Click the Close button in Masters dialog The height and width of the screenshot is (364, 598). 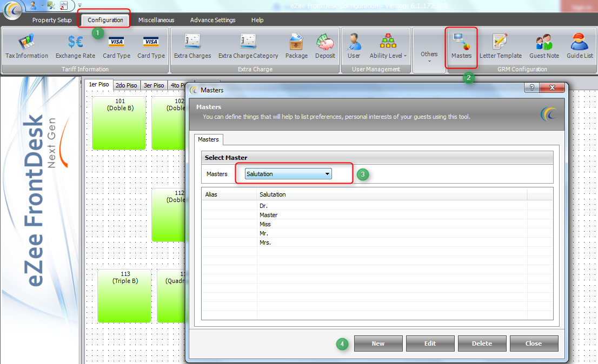point(534,343)
